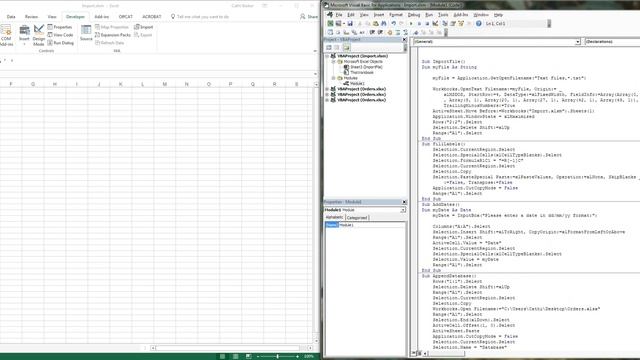Collapse the VBAProject (Import.xlsm) node

point(327,56)
